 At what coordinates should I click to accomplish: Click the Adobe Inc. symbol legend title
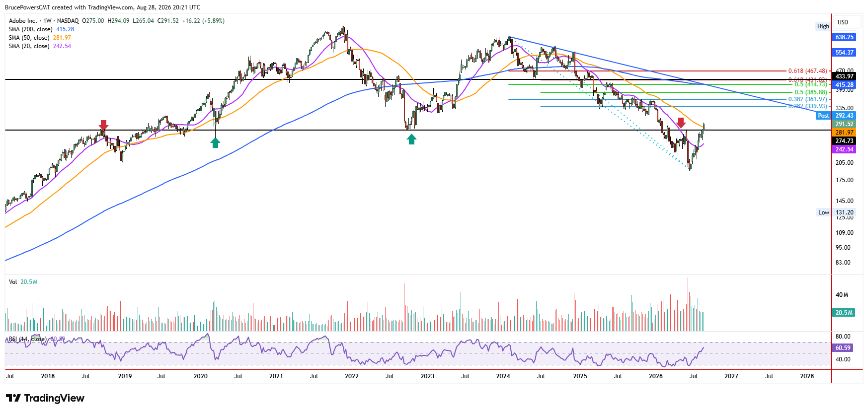click(44, 21)
